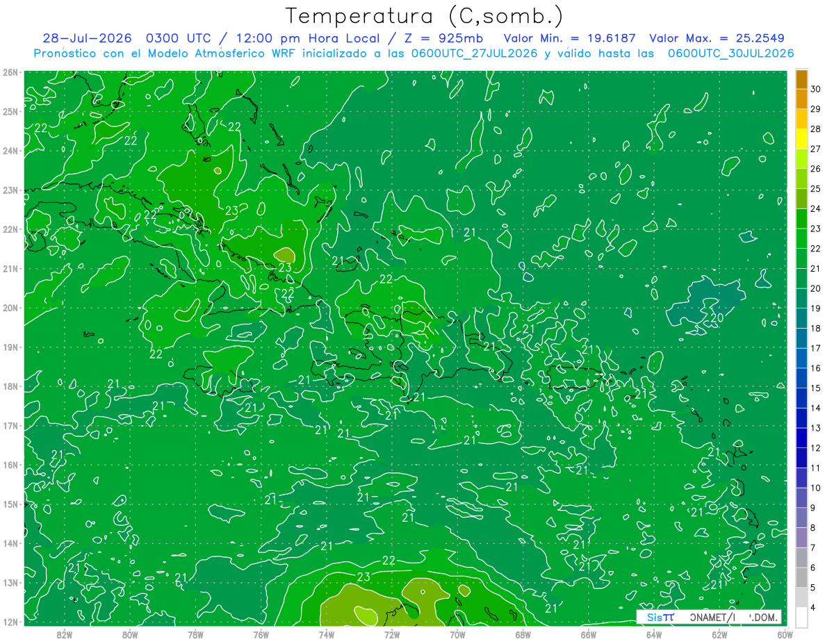
Task: Click the longitude axis label '62W'
Action: 719,634
